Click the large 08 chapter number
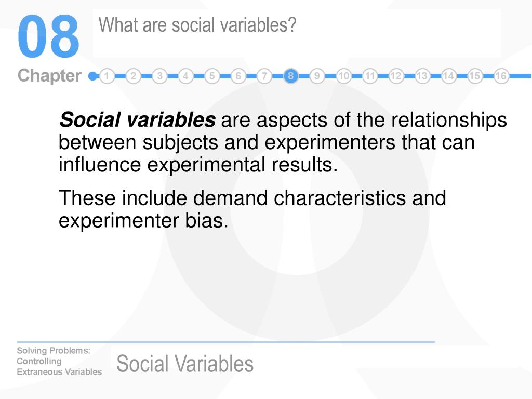Image resolution: width=532 pixels, height=399 pixels. [48, 36]
